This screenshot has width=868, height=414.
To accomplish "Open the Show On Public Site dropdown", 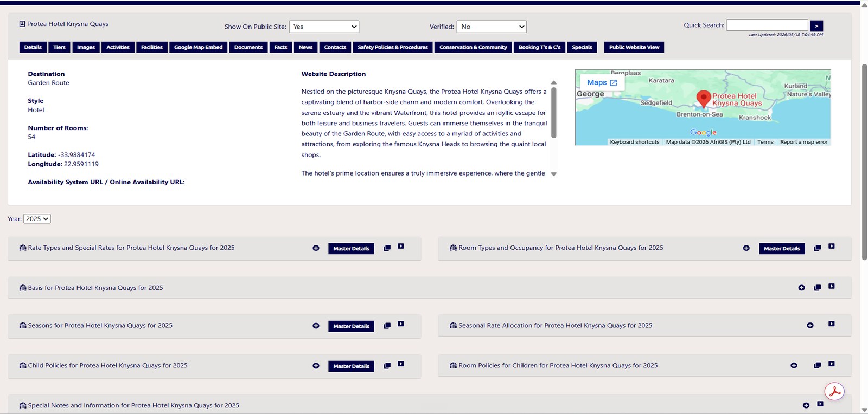I will point(324,27).
